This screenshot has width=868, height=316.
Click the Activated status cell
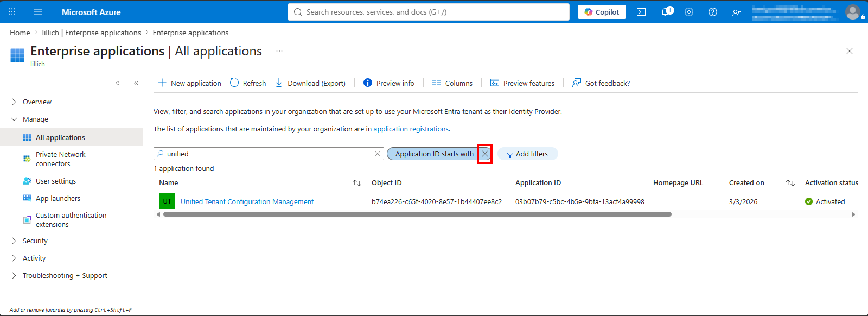pyautogui.click(x=825, y=201)
